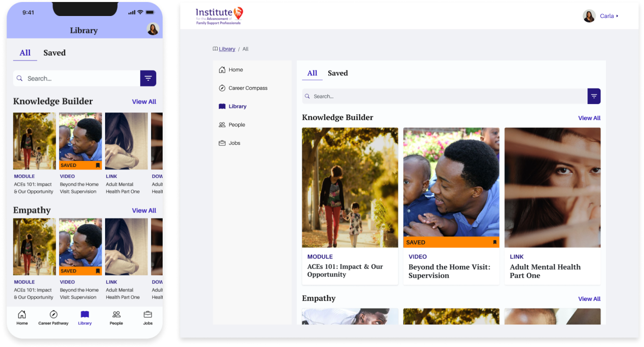Switch to the Saved tab on desktop

[338, 73]
